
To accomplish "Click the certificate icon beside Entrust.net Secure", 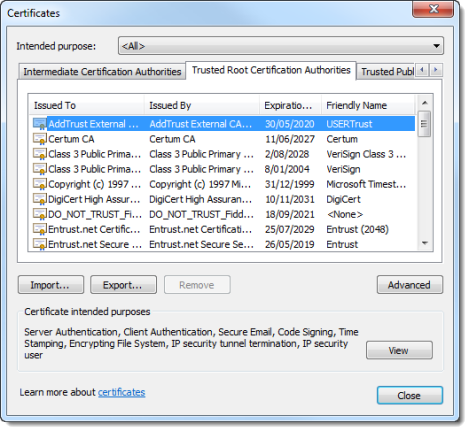I will pyautogui.click(x=40, y=244).
